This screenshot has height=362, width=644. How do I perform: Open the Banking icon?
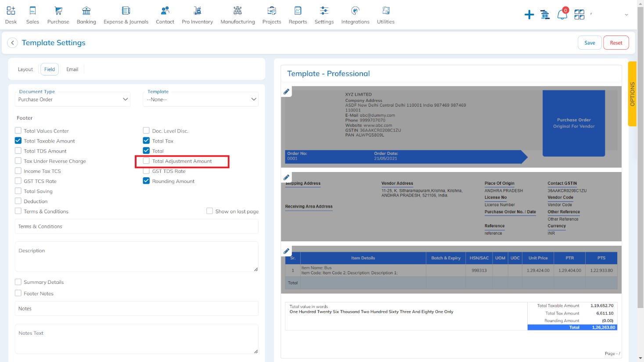86,11
